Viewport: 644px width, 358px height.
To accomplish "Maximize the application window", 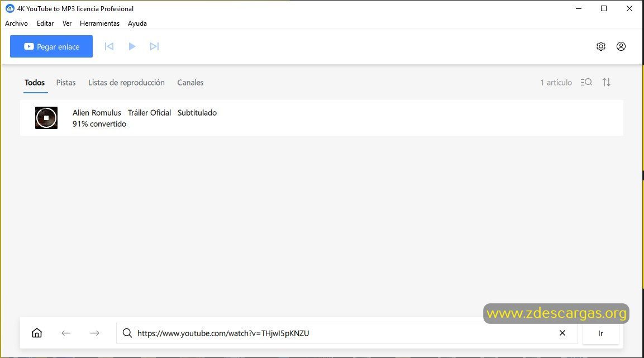I will (604, 8).
